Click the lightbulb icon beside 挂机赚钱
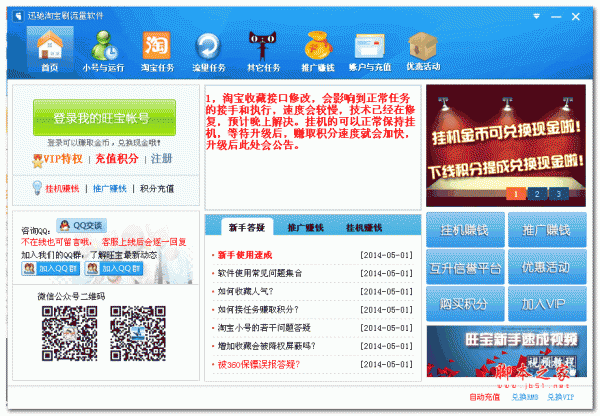 [37, 188]
